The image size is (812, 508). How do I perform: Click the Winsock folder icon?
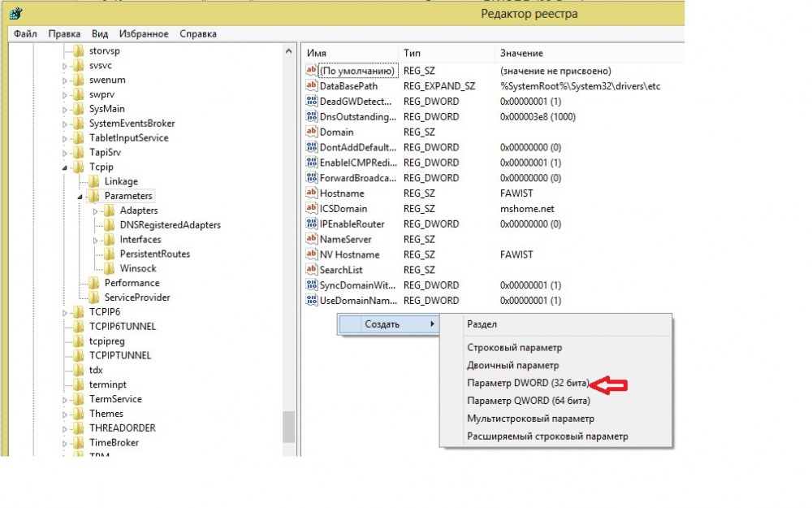click(x=108, y=268)
